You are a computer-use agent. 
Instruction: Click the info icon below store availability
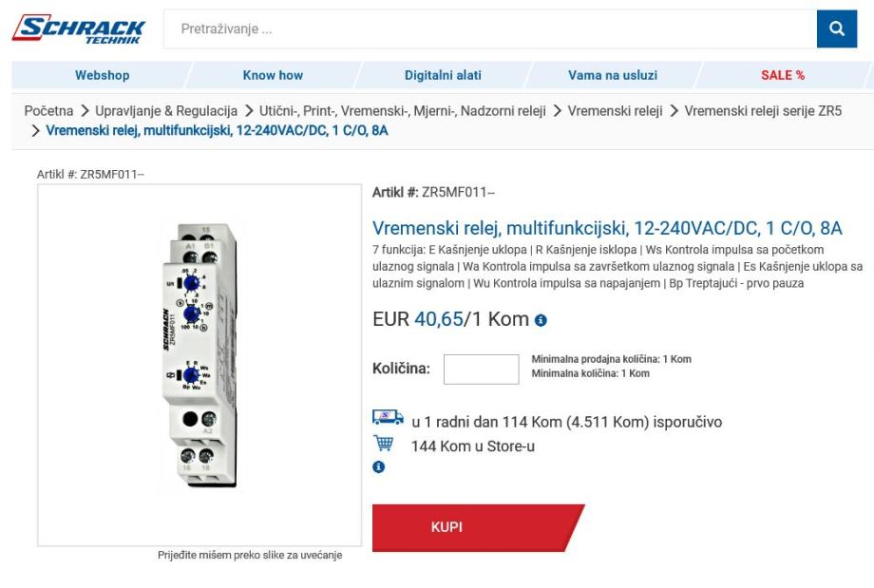pyautogui.click(x=379, y=467)
